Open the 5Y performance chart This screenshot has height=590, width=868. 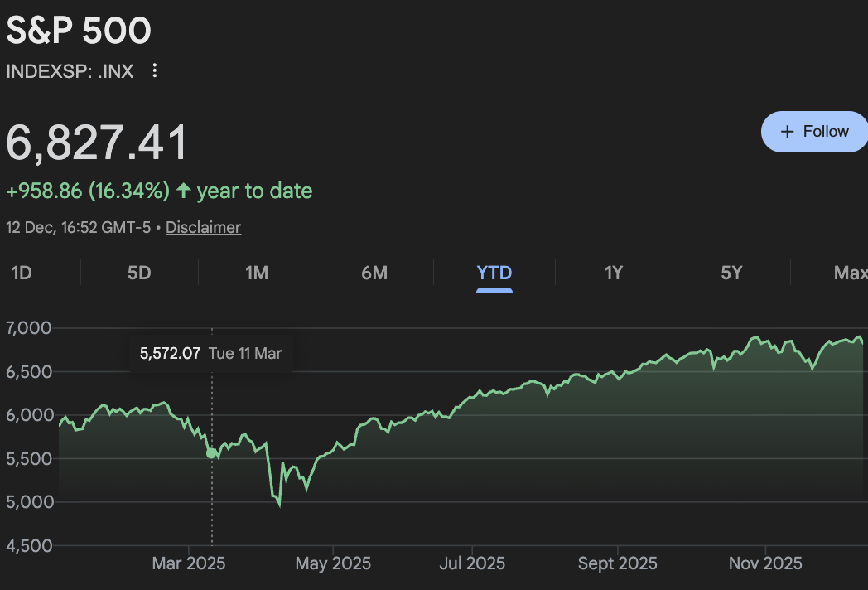point(732,272)
